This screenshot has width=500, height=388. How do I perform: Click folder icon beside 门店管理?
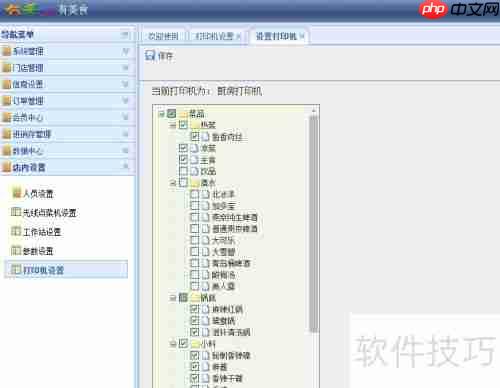pyautogui.click(x=7, y=68)
